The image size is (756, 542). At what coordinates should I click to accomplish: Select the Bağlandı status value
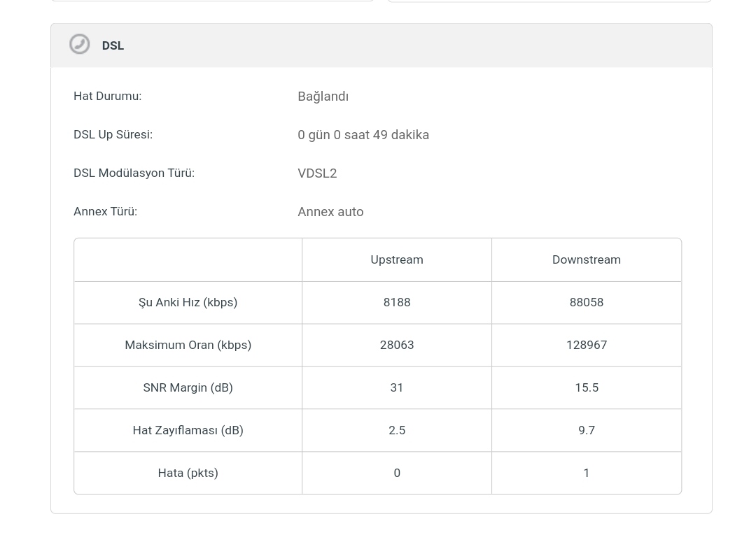(x=323, y=97)
